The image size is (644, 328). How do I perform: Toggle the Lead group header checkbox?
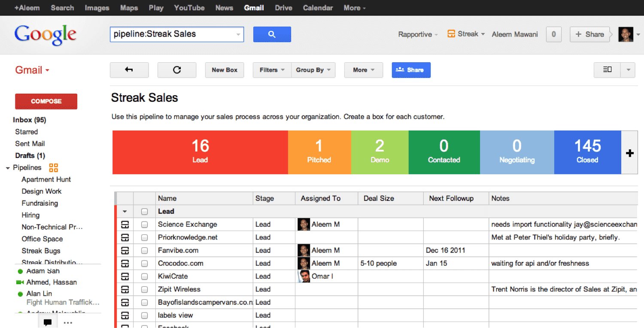(x=144, y=212)
